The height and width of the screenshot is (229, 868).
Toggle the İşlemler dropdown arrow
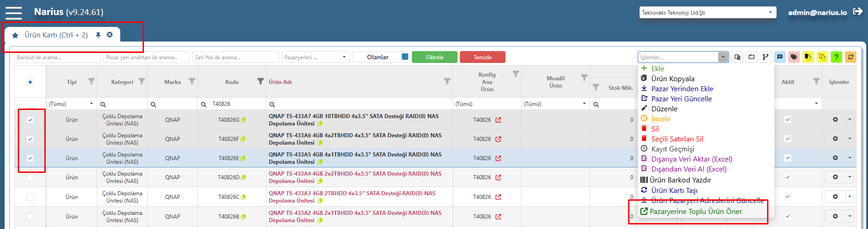pyautogui.click(x=723, y=57)
